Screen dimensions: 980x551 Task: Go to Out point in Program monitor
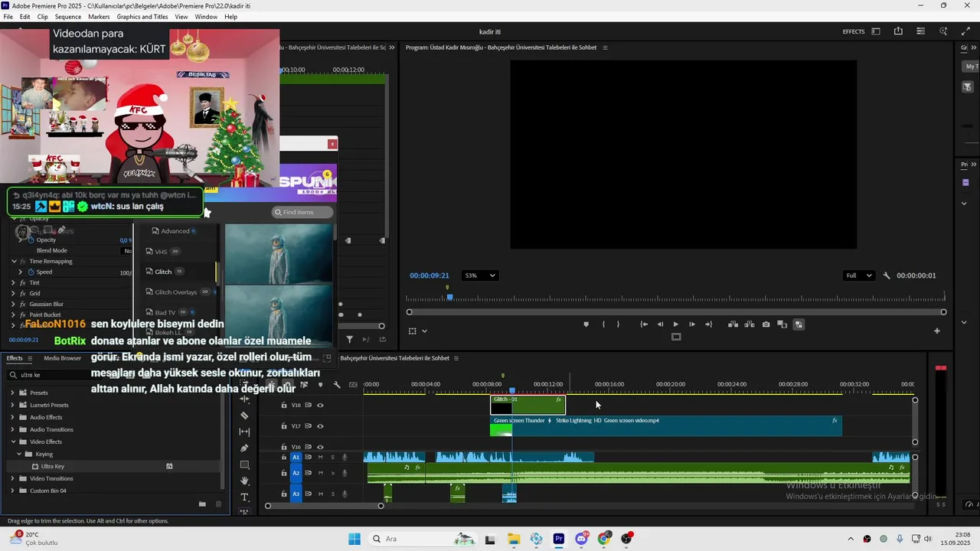pyautogui.click(x=708, y=324)
